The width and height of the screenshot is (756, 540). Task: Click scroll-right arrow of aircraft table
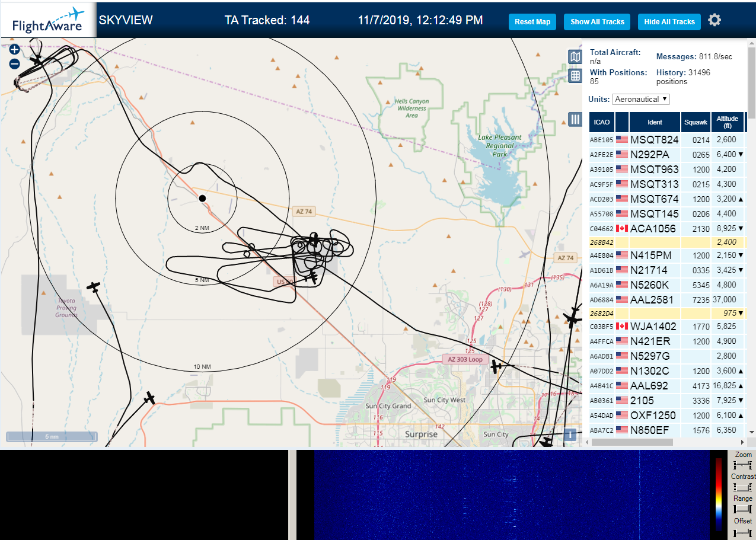point(742,442)
